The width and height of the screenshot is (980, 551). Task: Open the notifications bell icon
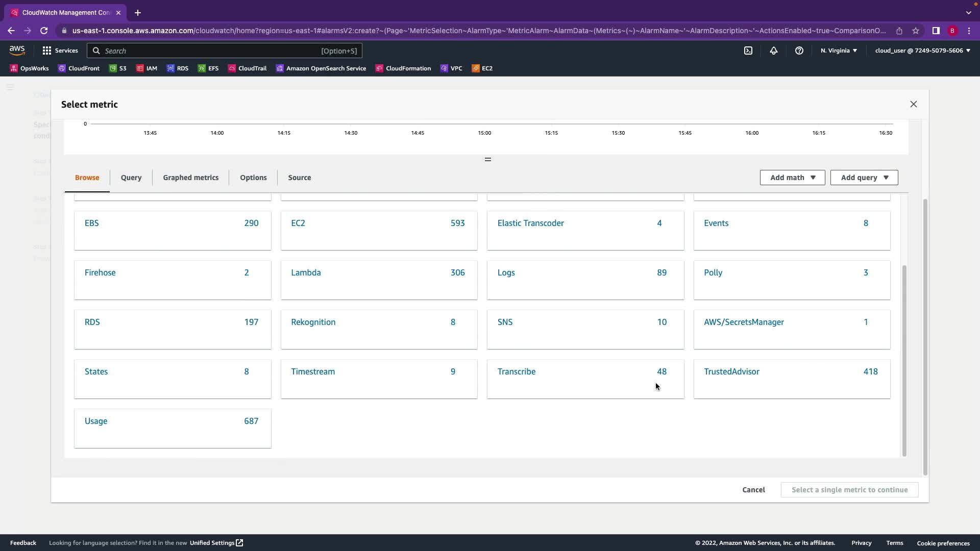pos(774,51)
